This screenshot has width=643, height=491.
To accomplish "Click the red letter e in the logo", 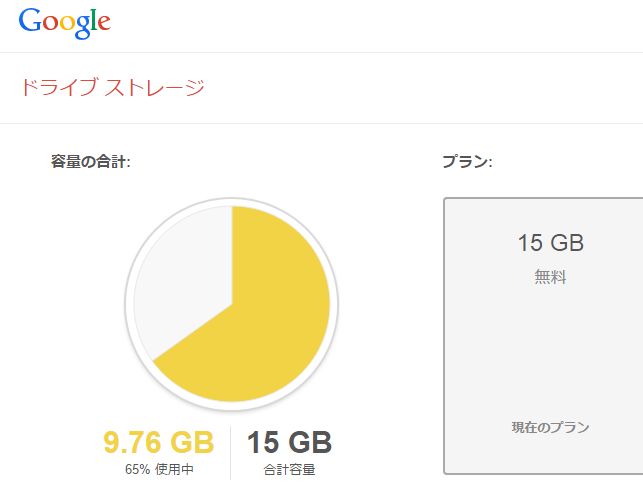I will 104,23.
